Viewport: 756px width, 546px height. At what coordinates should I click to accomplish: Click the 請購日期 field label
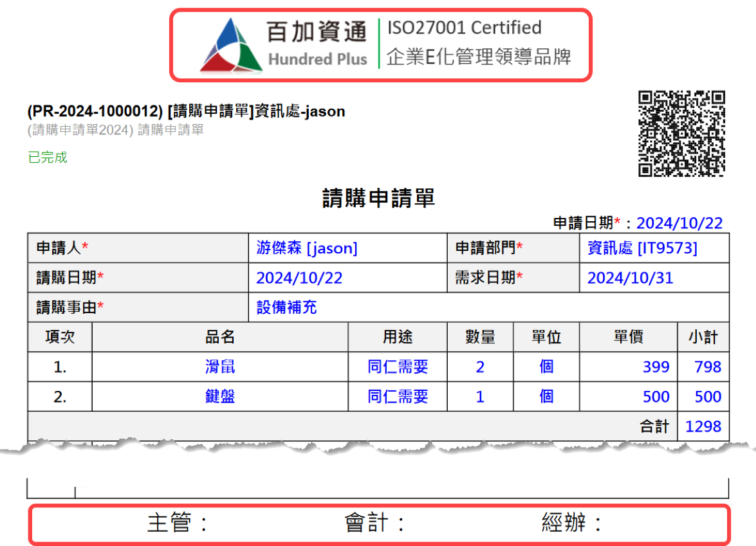click(x=70, y=278)
